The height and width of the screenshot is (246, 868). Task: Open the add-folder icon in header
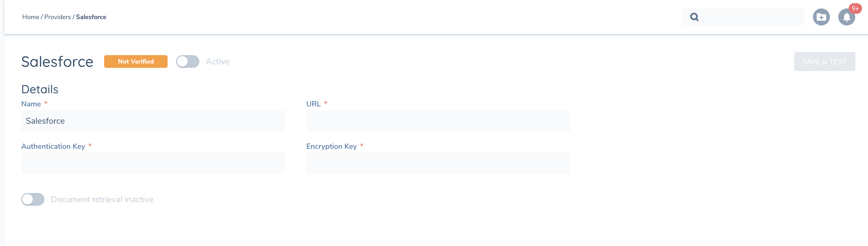(x=821, y=17)
